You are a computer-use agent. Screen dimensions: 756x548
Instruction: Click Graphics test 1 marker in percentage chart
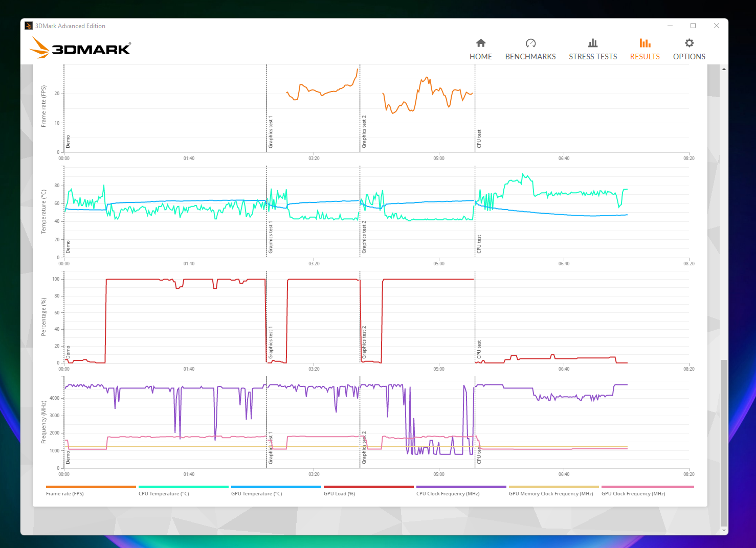pos(271,342)
